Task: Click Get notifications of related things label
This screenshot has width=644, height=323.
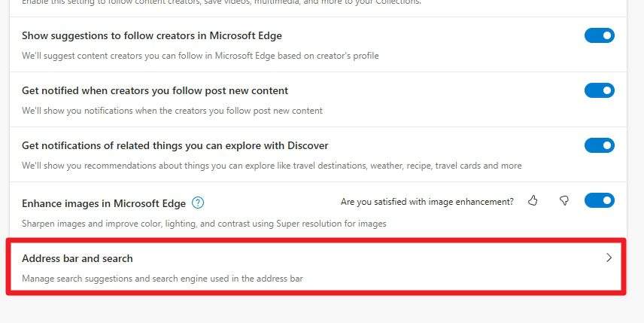Action: [x=175, y=146]
